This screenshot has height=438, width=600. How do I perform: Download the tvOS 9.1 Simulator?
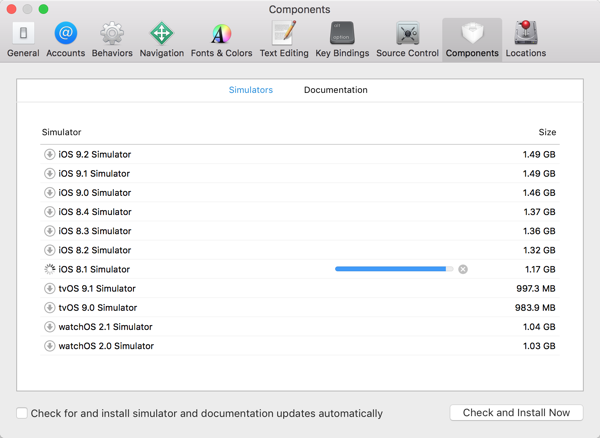(49, 288)
